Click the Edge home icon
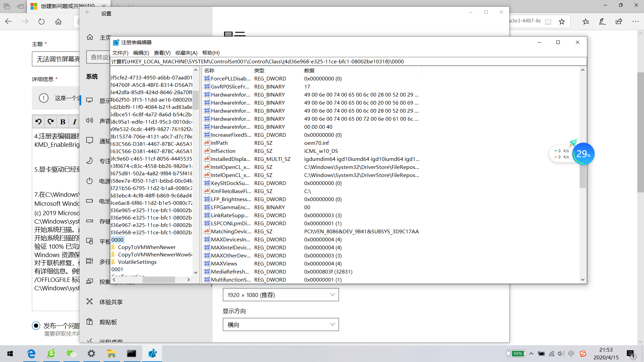Image resolution: width=644 pixels, height=362 pixels. (58, 22)
